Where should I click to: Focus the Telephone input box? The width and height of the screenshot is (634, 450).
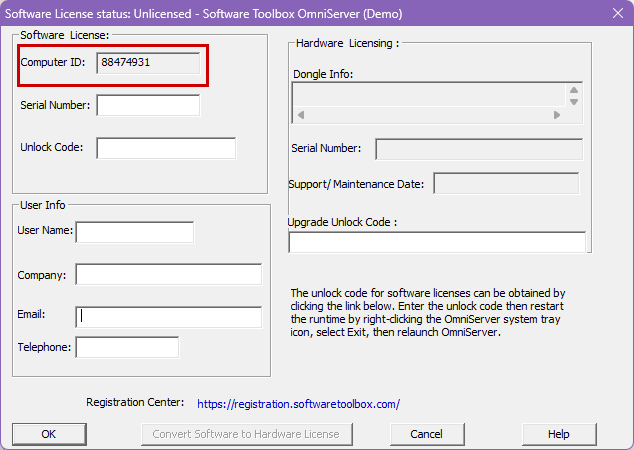coord(127,348)
